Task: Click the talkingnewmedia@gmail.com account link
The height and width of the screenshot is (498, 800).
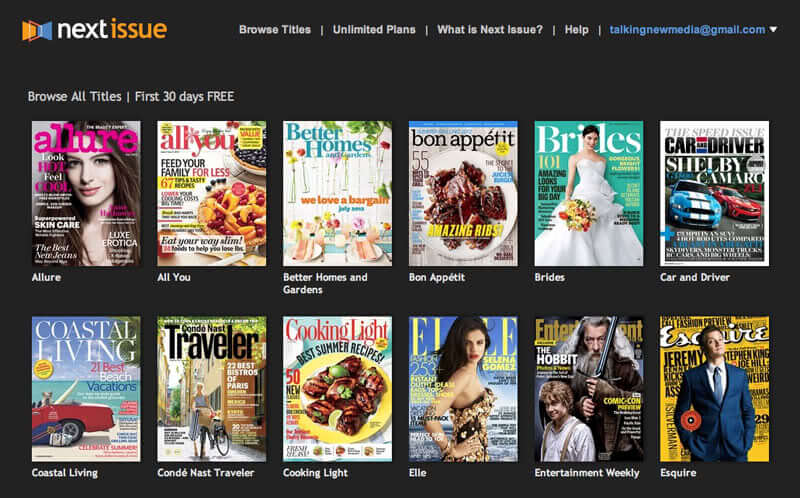Action: (687, 30)
